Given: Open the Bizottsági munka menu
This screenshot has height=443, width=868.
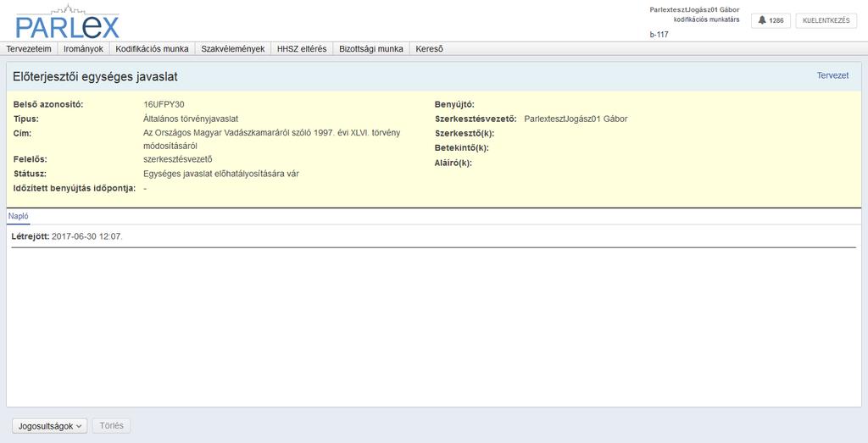Looking at the screenshot, I should pyautogui.click(x=371, y=48).
